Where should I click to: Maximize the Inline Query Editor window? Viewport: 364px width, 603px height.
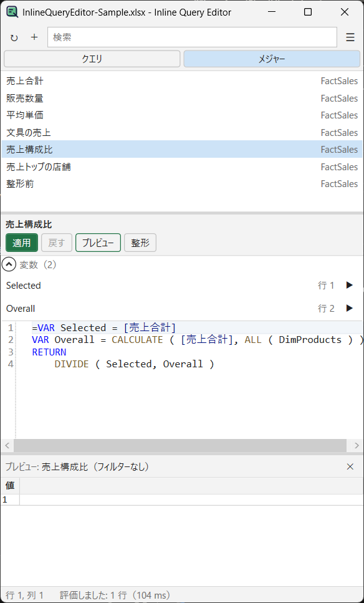pyautogui.click(x=307, y=12)
